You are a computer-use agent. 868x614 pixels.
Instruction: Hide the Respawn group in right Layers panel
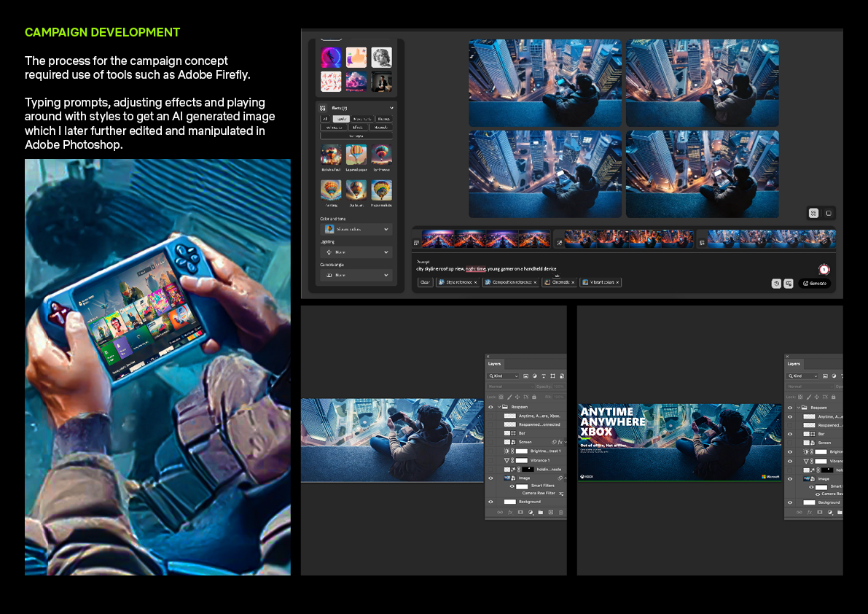pyautogui.click(x=790, y=408)
